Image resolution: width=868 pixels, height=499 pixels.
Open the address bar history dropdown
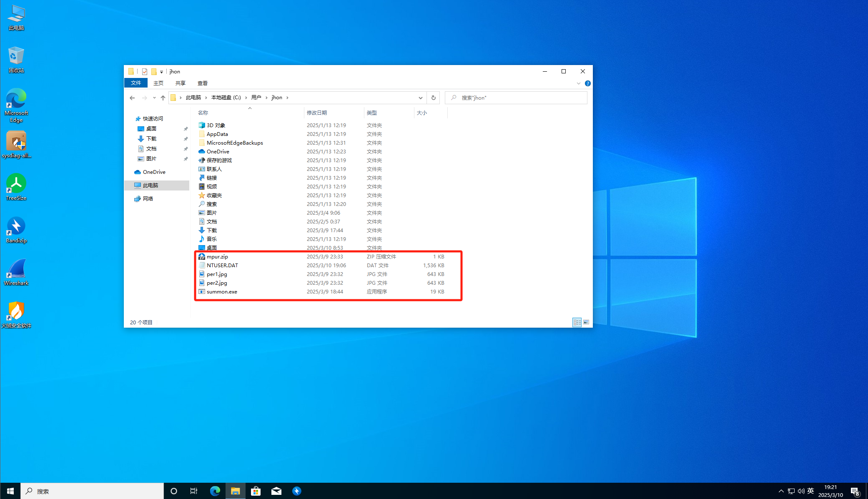[420, 98]
